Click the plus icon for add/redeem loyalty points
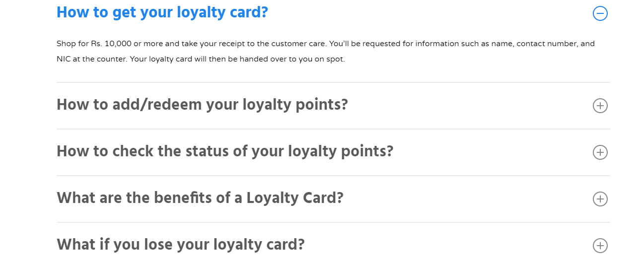Viewport: 644px width, 264px height. pos(600,106)
